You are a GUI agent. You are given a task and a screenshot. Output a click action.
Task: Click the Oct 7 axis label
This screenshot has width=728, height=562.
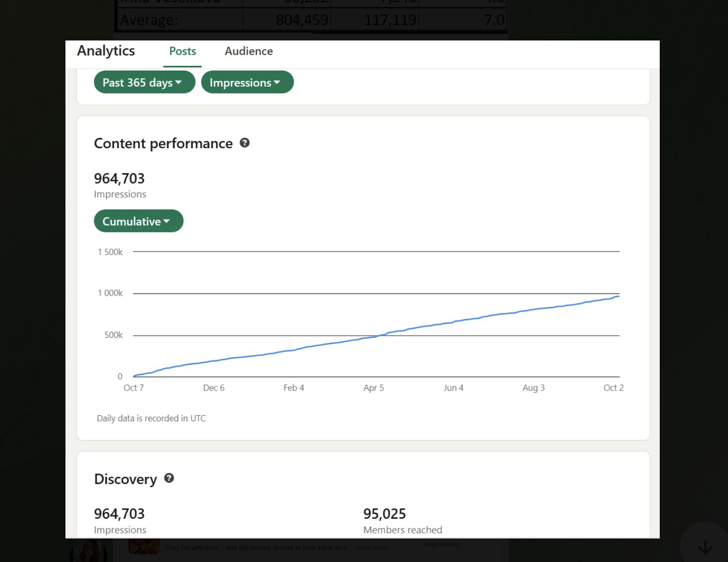[x=134, y=388]
